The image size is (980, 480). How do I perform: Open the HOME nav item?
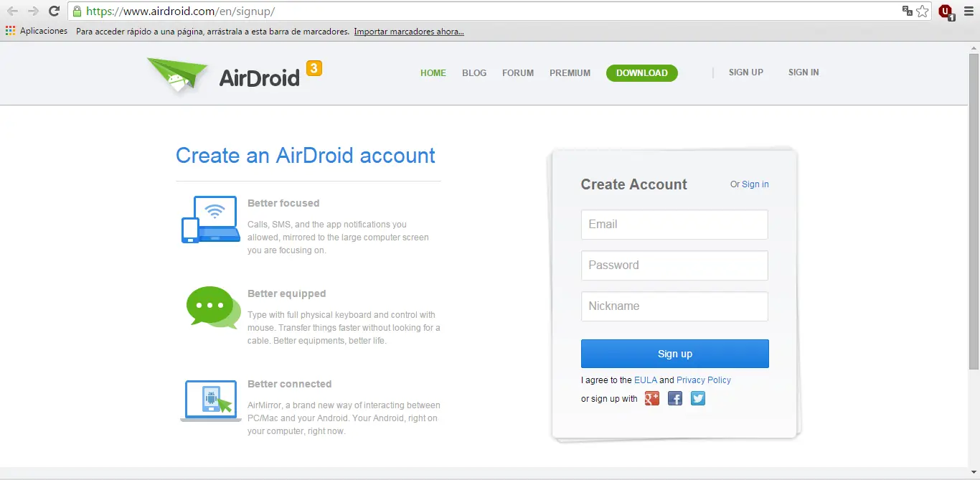click(433, 73)
